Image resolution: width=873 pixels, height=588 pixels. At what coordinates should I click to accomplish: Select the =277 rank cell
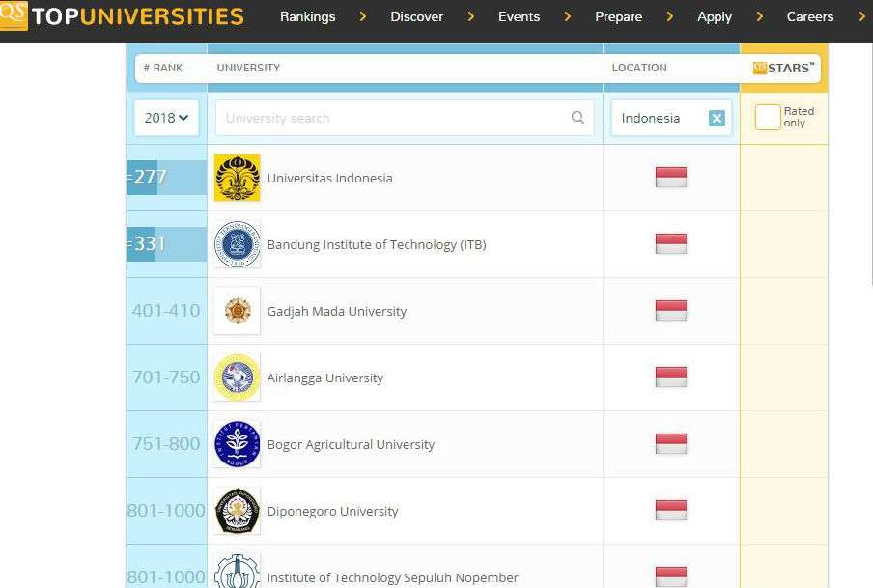point(166,178)
